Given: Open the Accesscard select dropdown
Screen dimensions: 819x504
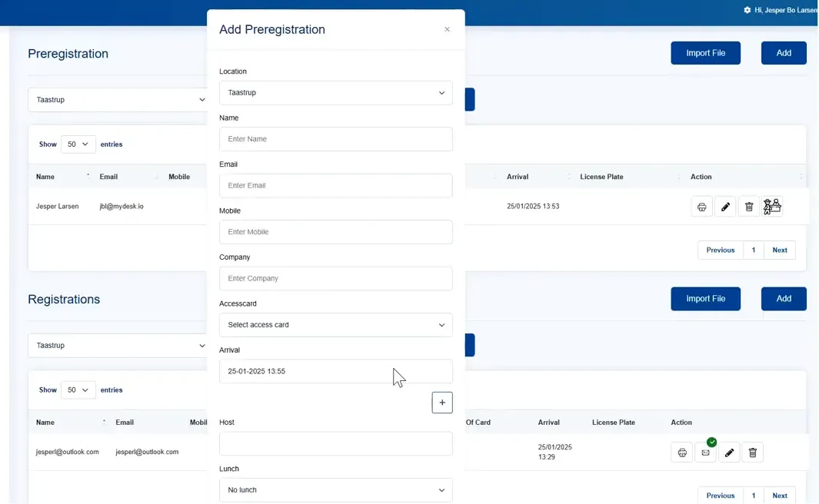Looking at the screenshot, I should (x=336, y=325).
